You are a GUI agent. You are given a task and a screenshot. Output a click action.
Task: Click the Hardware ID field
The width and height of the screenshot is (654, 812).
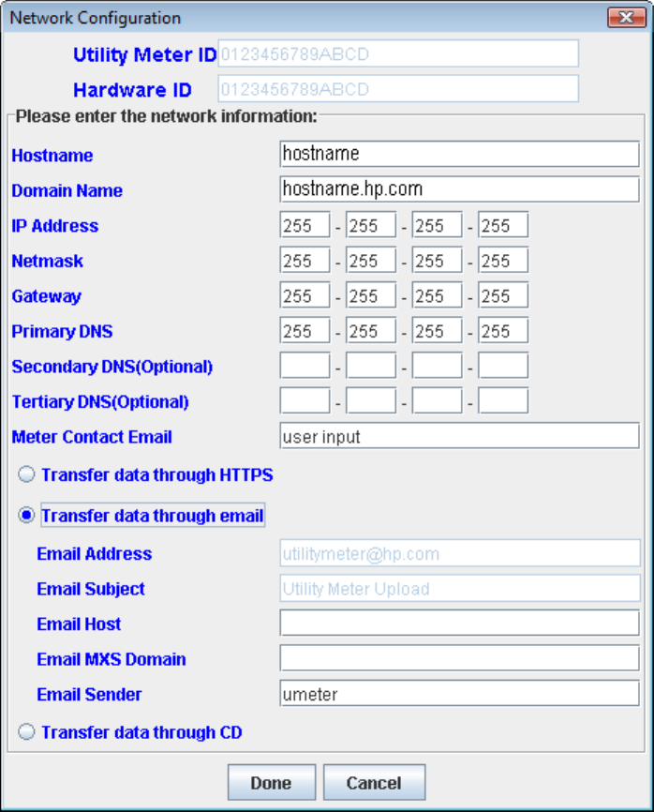pyautogui.click(x=398, y=88)
